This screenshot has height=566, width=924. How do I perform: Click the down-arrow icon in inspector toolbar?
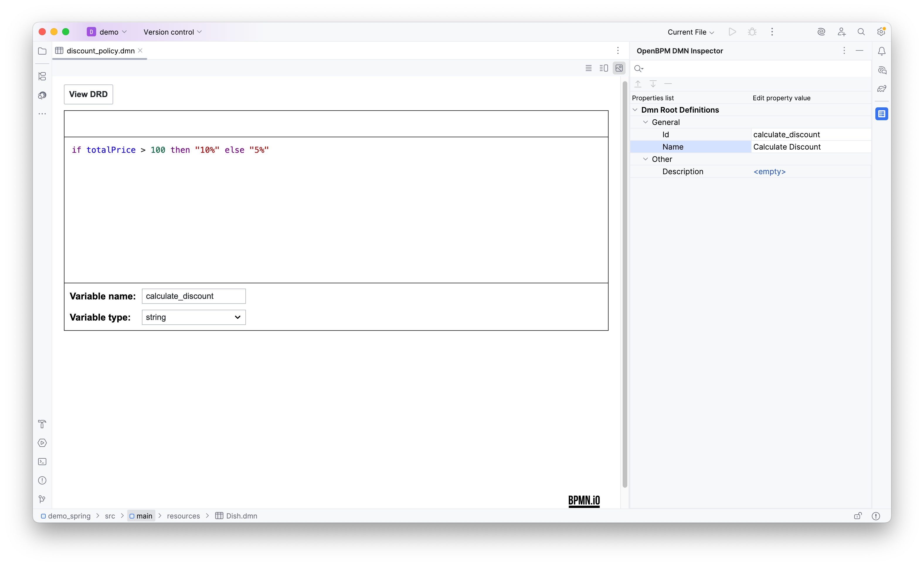pos(653,84)
